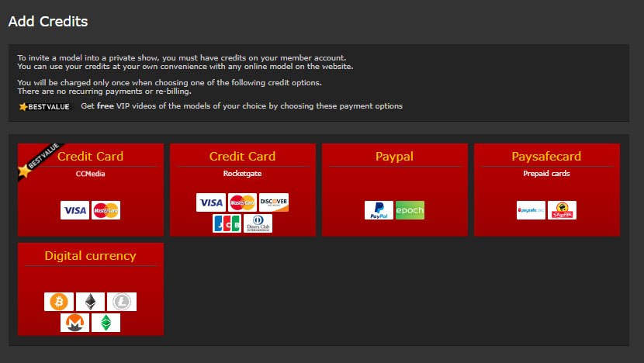Viewport: 644px width, 363px height.
Task: Choose the Diners Club logo
Action: click(258, 223)
